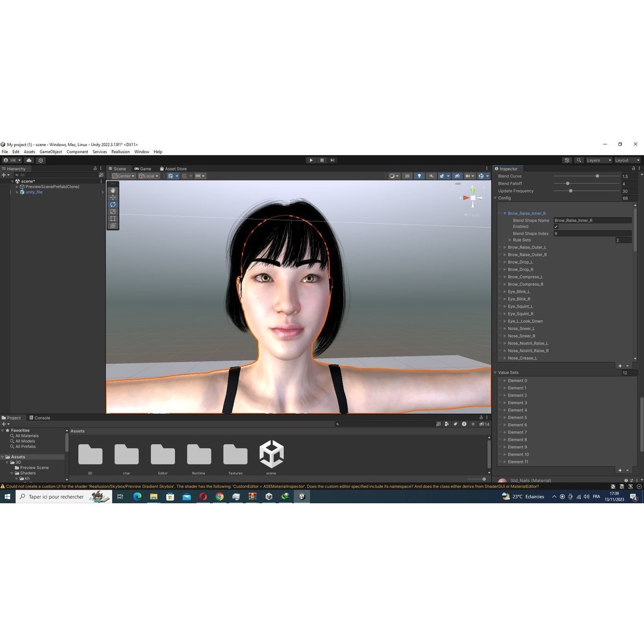The height and width of the screenshot is (644, 644).
Task: Expand Element 0 in Value Sets
Action: (505, 380)
